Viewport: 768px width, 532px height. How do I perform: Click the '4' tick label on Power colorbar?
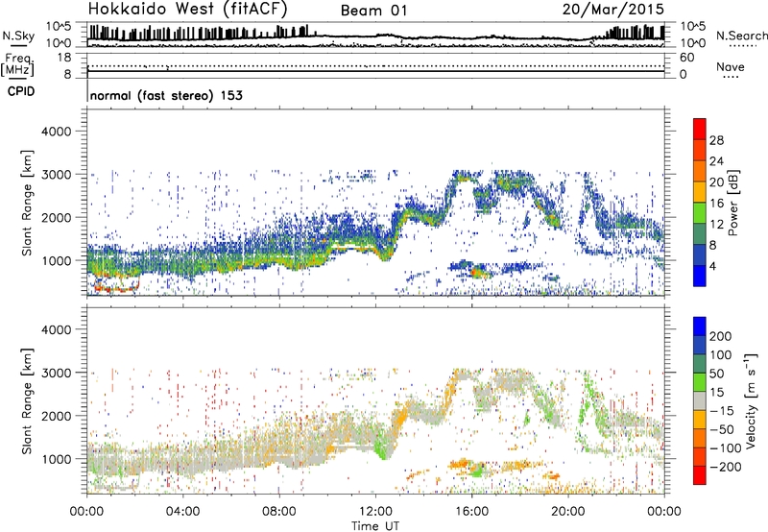pyautogui.click(x=713, y=266)
